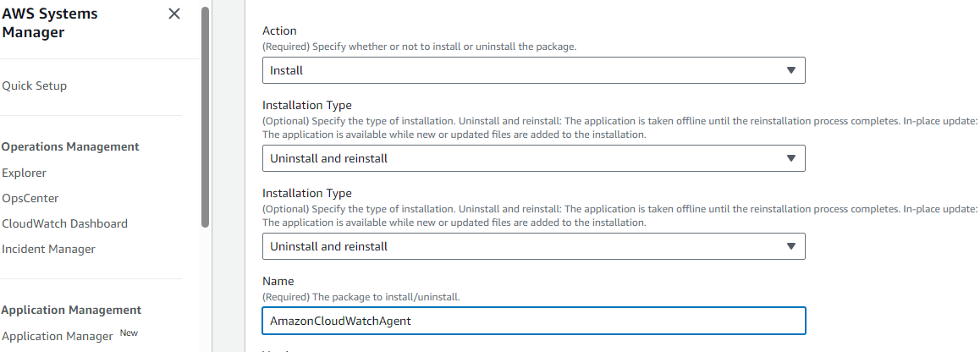Screen dimensions: 980x352
Task: Expand the second Installation Type combo box
Action: point(533,246)
